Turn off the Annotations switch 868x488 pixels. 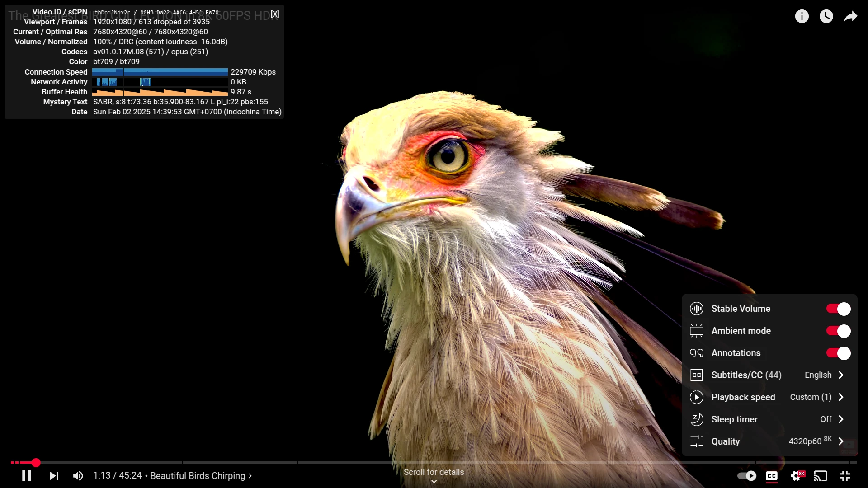(838, 353)
